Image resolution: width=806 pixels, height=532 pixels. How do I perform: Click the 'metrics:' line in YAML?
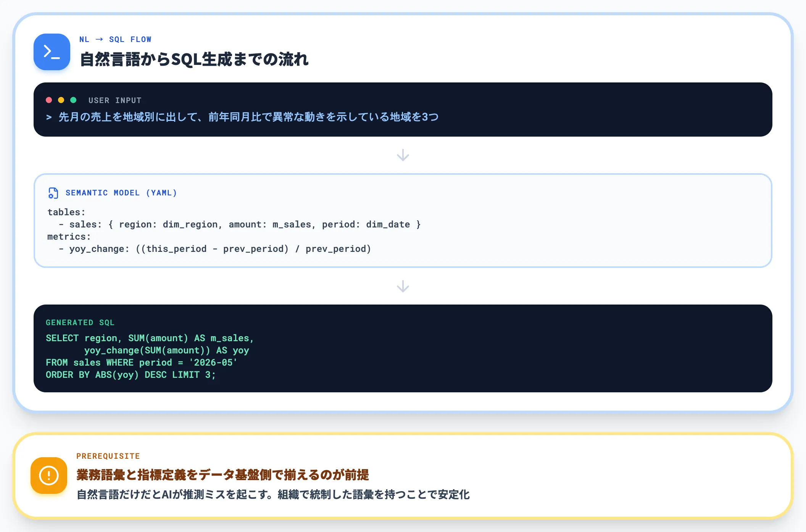[x=69, y=237]
